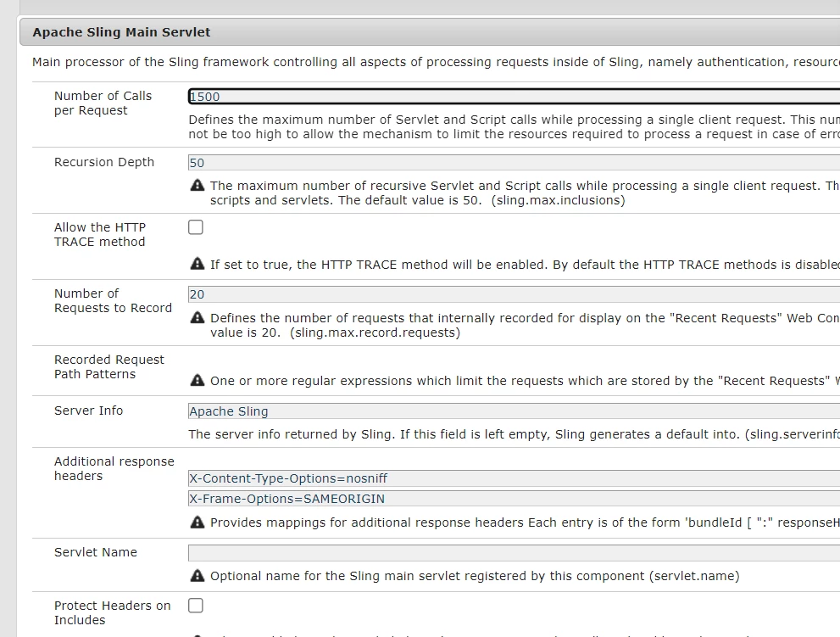840x637 pixels.
Task: Click warning icon next to Recursion Depth description
Action: pyautogui.click(x=197, y=186)
